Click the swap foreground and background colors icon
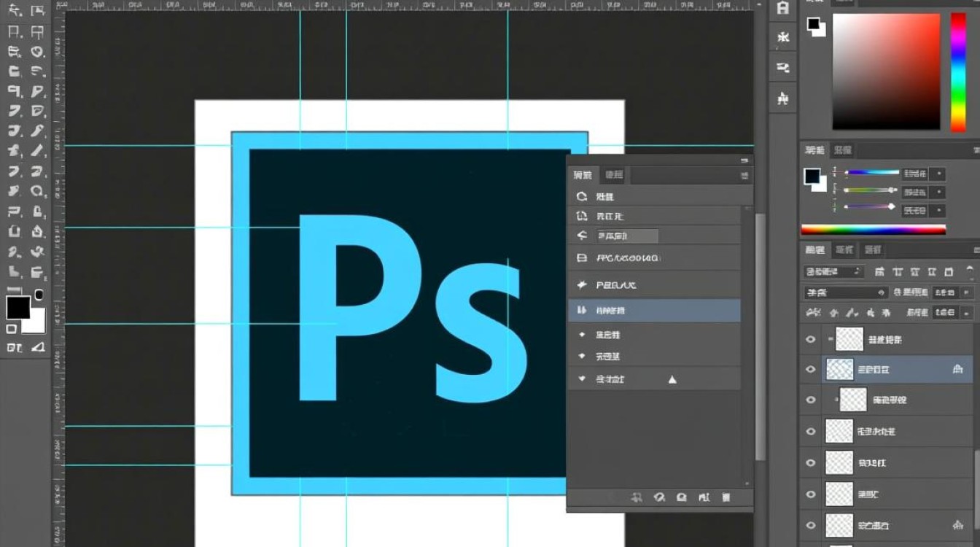980x547 pixels. click(x=39, y=295)
